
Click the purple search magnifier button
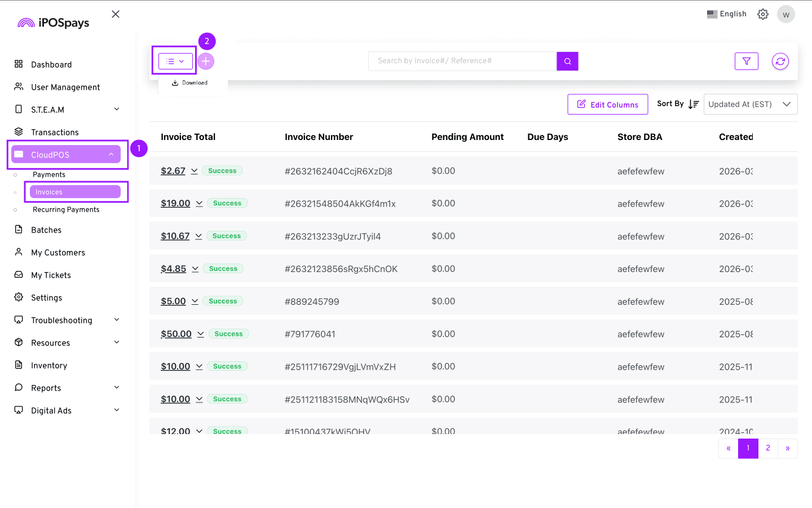click(x=567, y=62)
